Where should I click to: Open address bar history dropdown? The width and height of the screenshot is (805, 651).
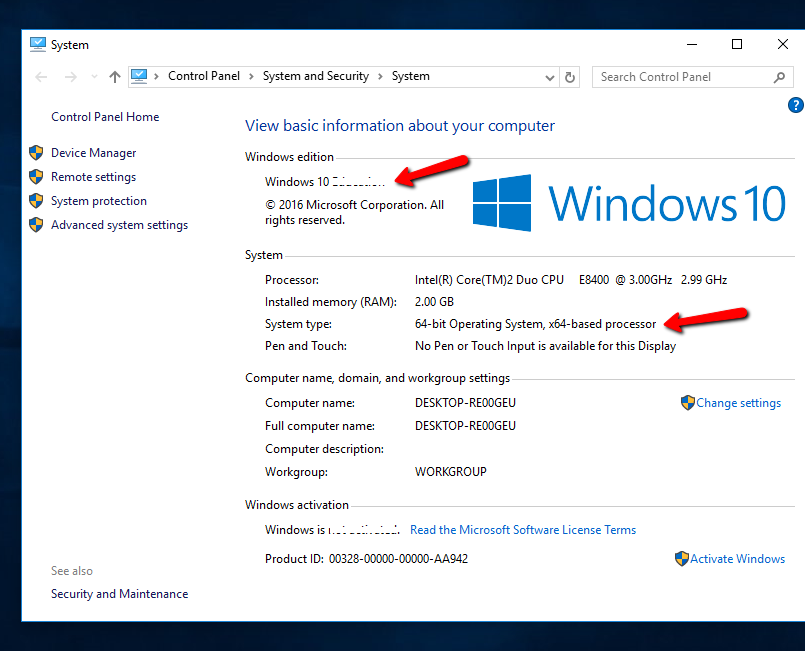(550, 78)
